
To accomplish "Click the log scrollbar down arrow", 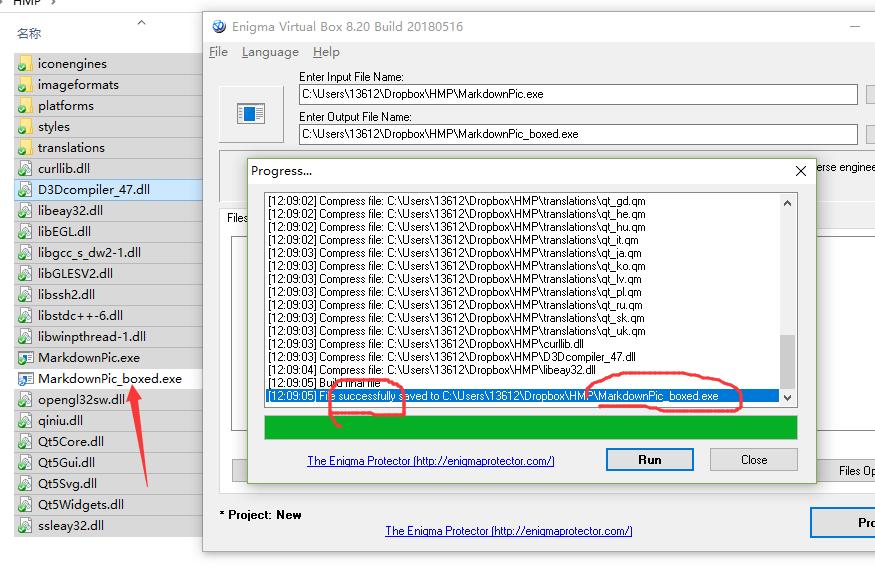I will pyautogui.click(x=787, y=398).
